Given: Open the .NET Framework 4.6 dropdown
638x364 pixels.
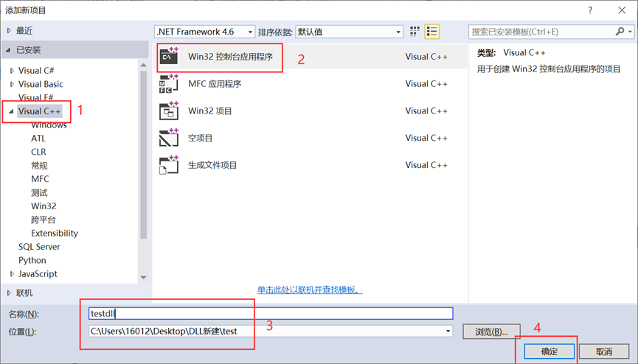Looking at the screenshot, I should 204,32.
